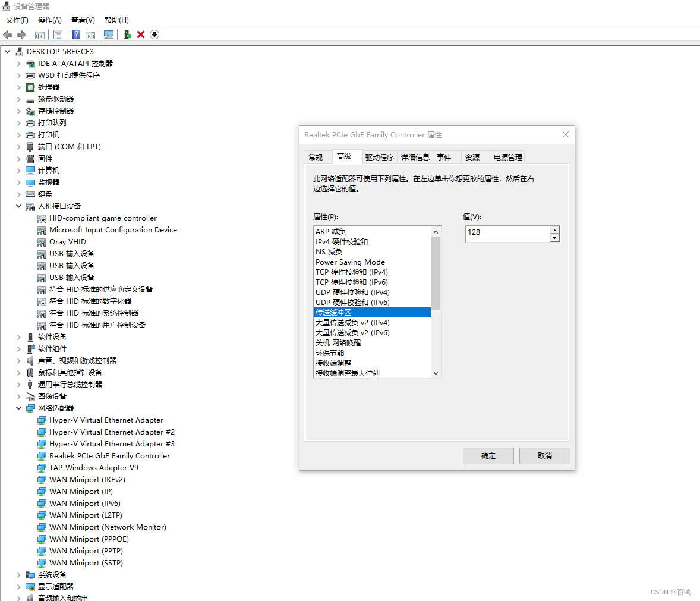700x601 pixels.
Task: Switch to the 驱动程序 tab
Action: click(380, 157)
